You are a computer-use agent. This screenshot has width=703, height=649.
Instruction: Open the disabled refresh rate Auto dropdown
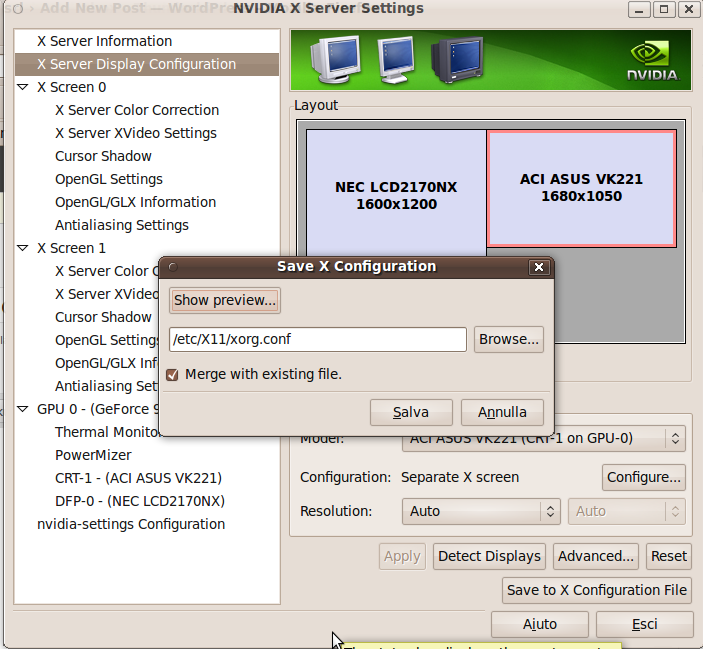click(627, 511)
